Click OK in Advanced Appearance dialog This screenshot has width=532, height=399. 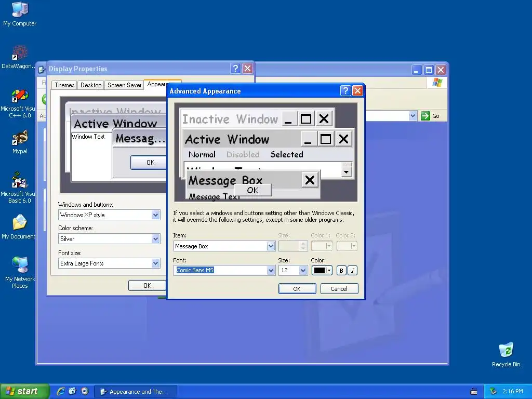tap(297, 289)
